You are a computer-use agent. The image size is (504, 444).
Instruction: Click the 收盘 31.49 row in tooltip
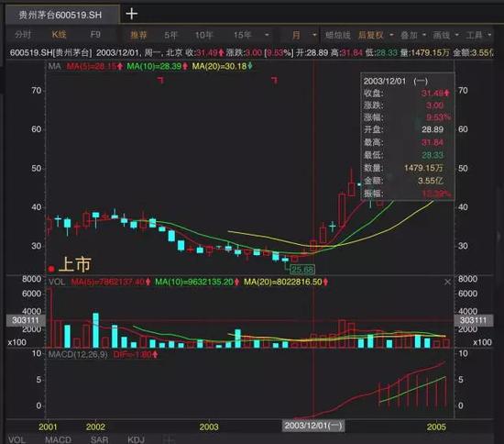pyautogui.click(x=407, y=94)
